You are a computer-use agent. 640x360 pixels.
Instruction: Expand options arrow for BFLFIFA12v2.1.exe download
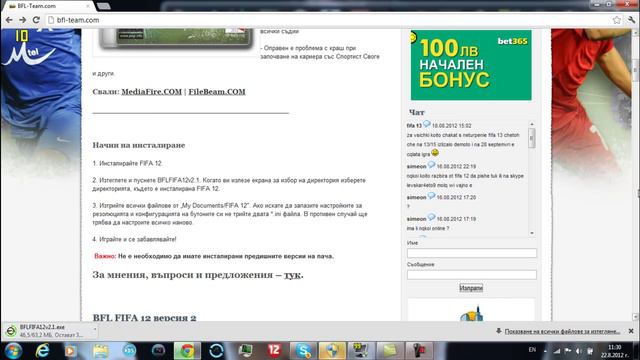[x=95, y=329]
